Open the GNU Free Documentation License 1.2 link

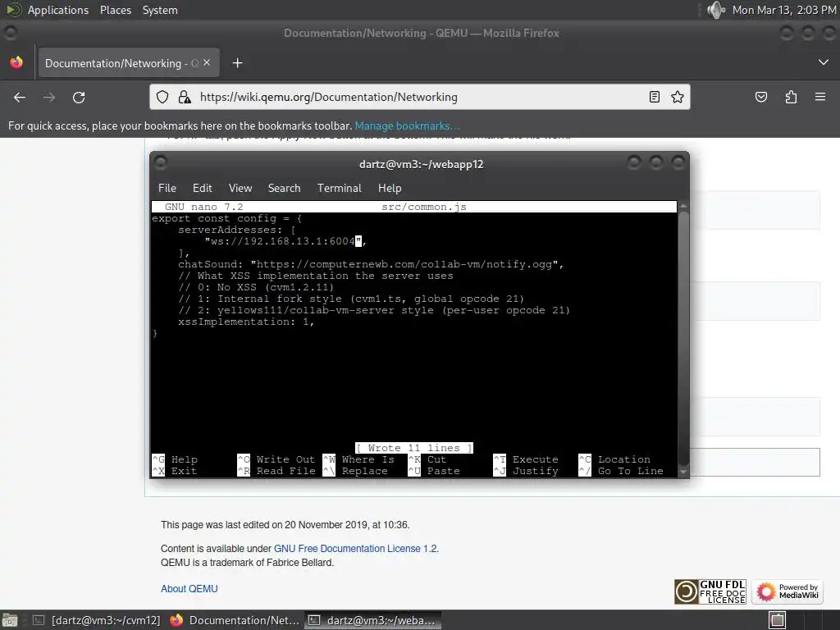tap(355, 549)
